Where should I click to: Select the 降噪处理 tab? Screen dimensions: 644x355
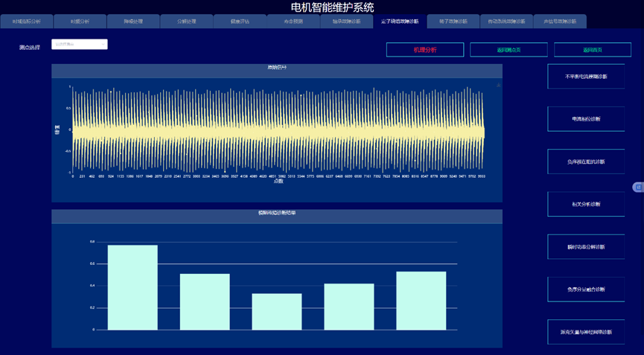click(133, 22)
